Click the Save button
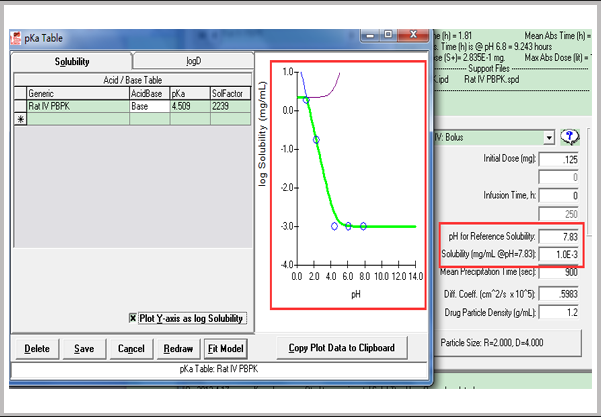601x417 pixels. pyautogui.click(x=84, y=348)
